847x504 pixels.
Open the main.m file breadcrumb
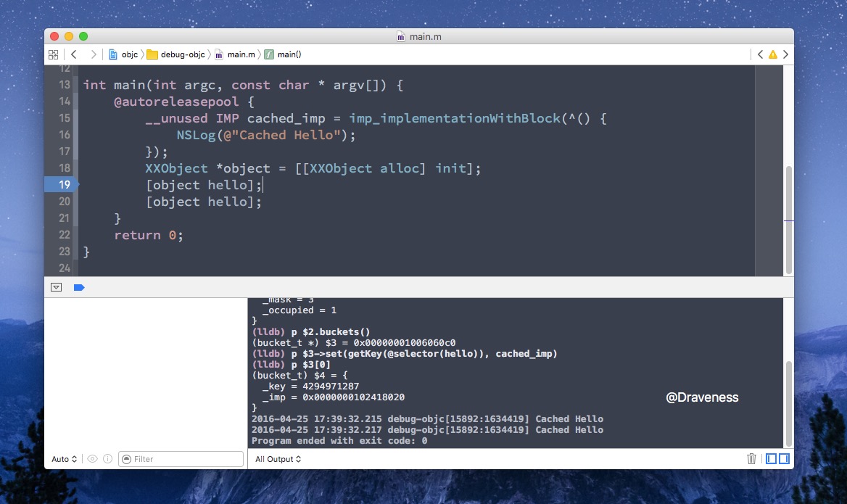(235, 54)
